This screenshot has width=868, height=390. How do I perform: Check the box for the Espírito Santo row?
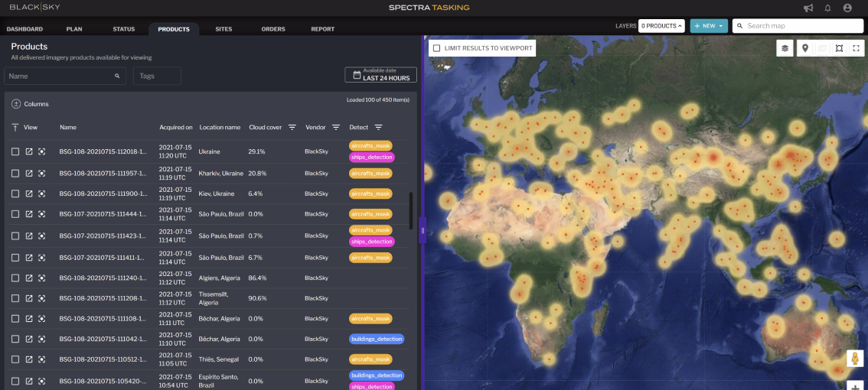(15, 381)
